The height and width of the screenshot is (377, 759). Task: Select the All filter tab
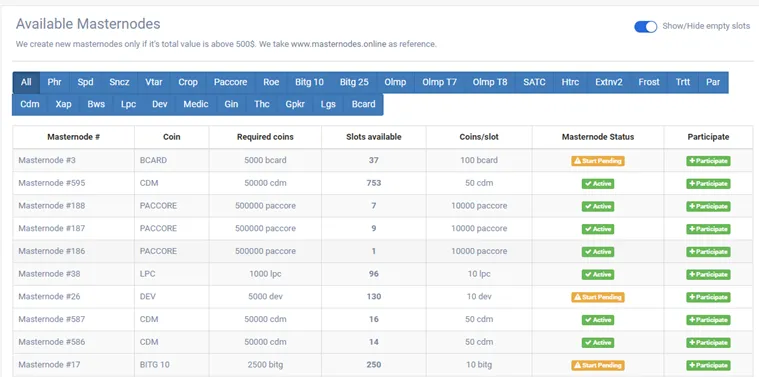point(26,82)
